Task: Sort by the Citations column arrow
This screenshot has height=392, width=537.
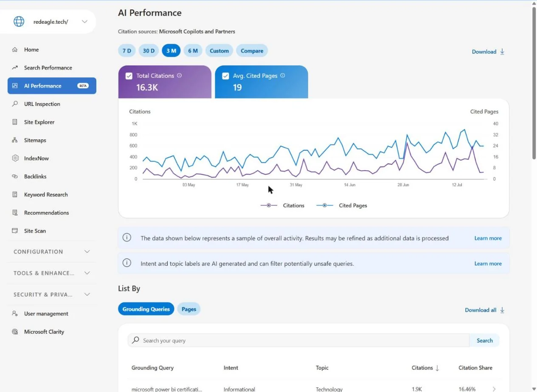Action: click(437, 368)
